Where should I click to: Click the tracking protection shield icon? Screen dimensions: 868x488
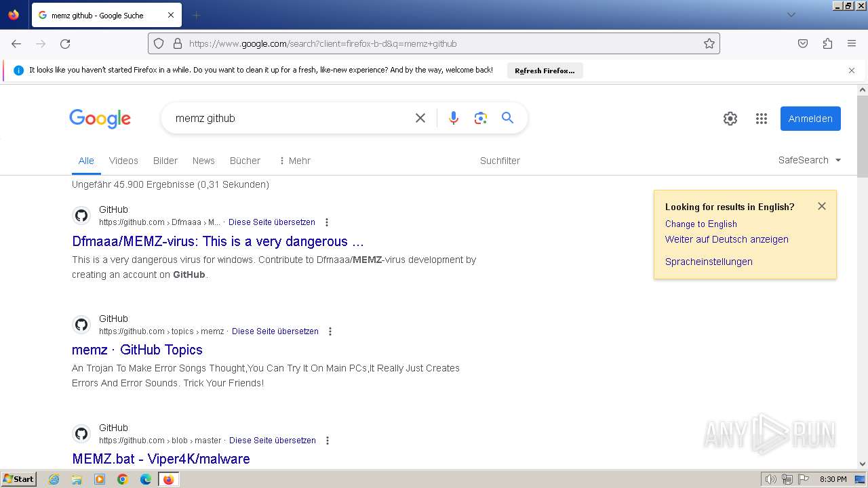(x=159, y=43)
